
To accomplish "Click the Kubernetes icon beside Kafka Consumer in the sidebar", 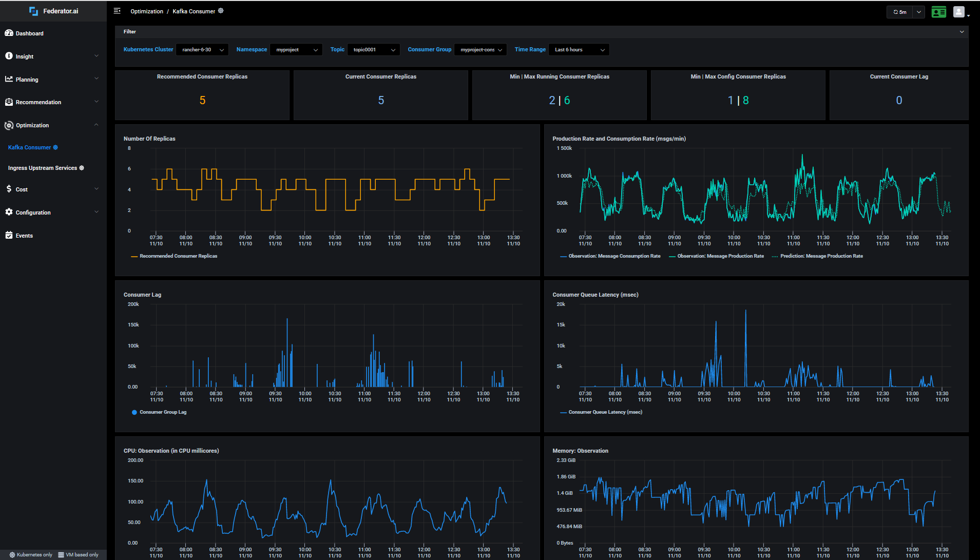I will 55,147.
